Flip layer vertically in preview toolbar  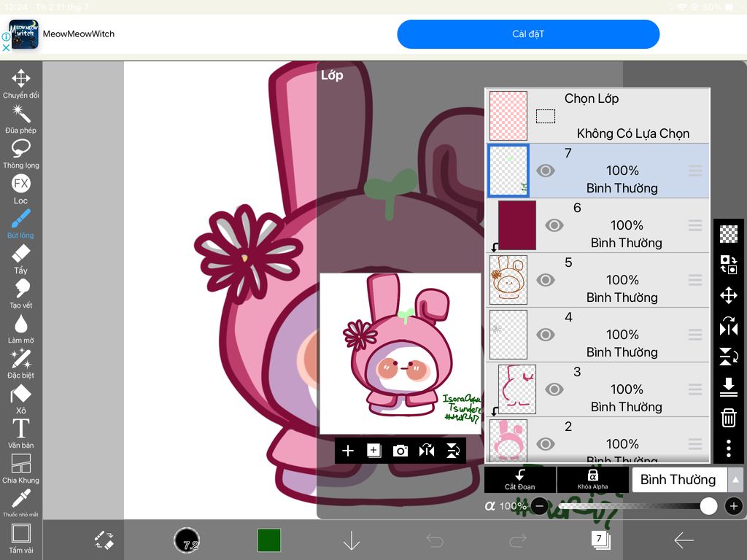452,451
